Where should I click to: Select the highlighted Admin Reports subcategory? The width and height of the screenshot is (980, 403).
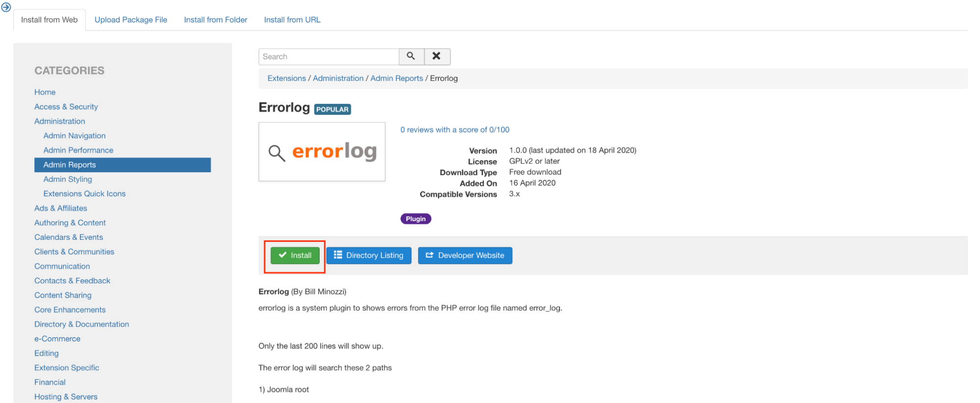click(x=123, y=165)
